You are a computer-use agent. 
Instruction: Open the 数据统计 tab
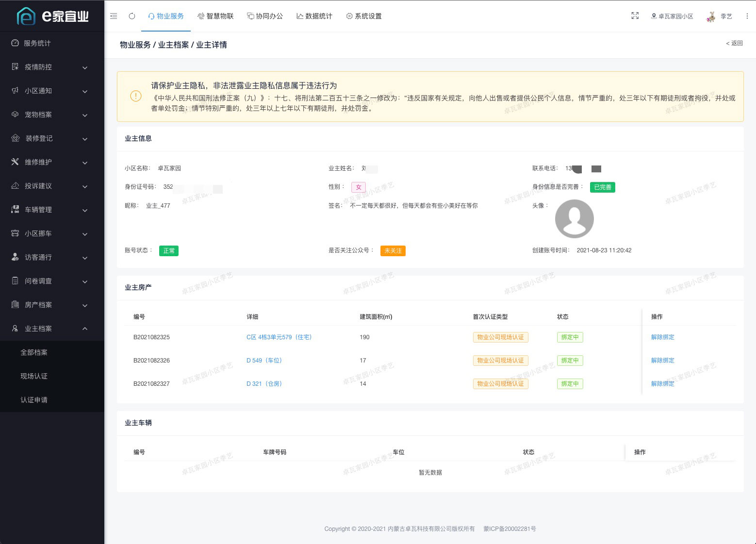pyautogui.click(x=314, y=16)
